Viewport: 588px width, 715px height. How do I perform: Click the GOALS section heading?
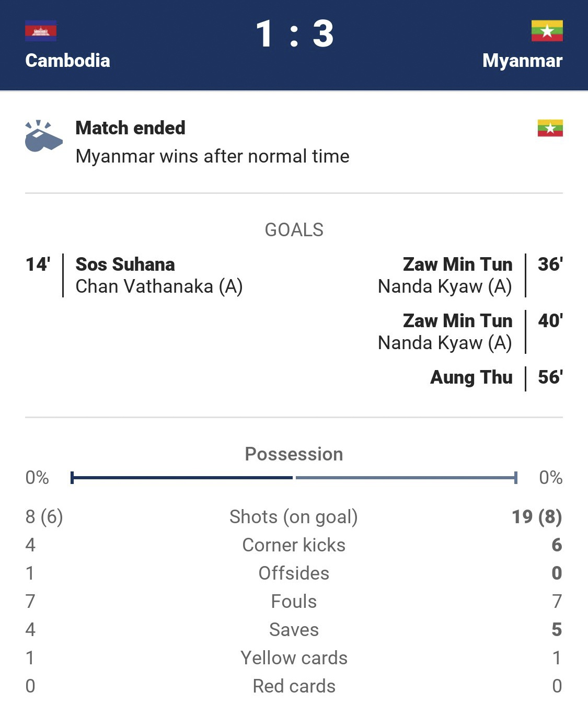(x=294, y=230)
